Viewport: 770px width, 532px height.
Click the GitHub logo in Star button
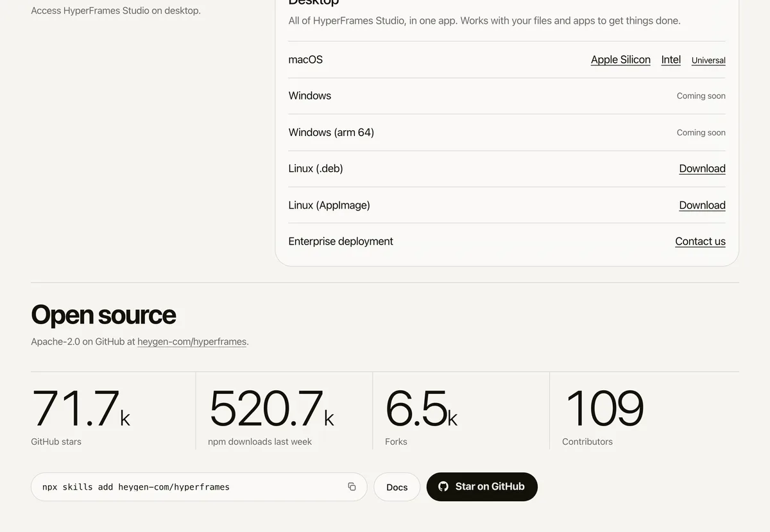[x=443, y=486]
